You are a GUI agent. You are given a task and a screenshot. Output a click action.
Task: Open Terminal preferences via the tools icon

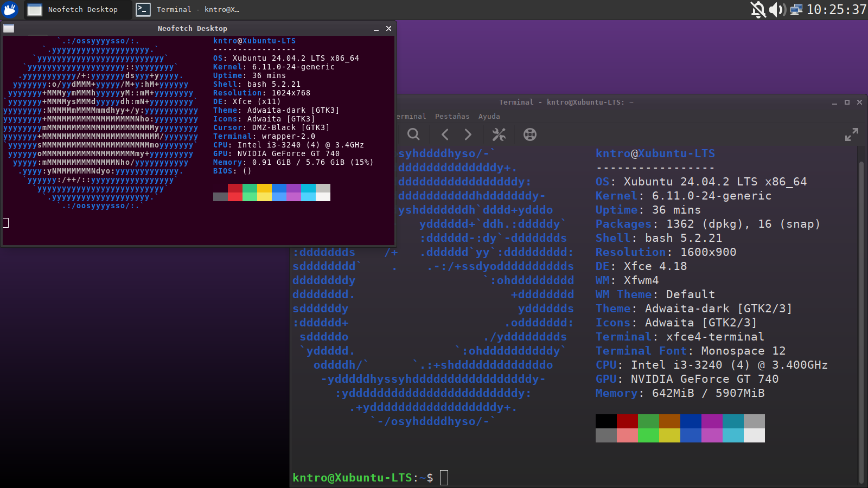499,134
